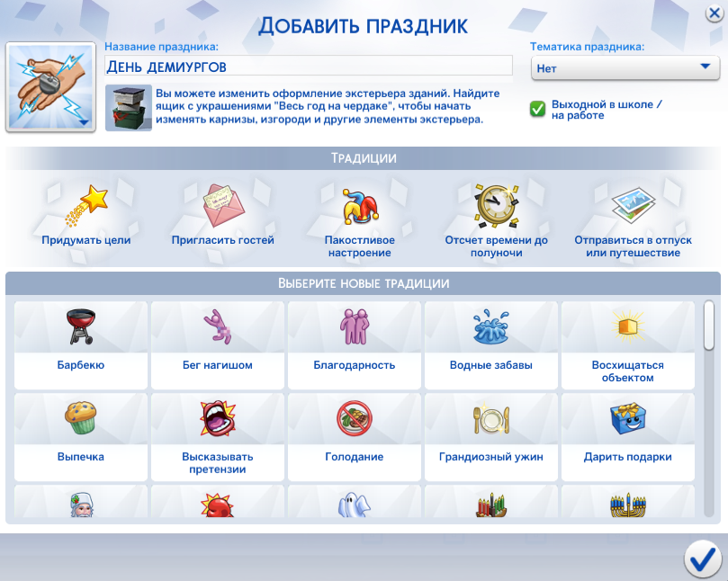Confirm holiday with the checkmark button
The width and height of the screenshot is (728, 581).
pyautogui.click(x=702, y=559)
